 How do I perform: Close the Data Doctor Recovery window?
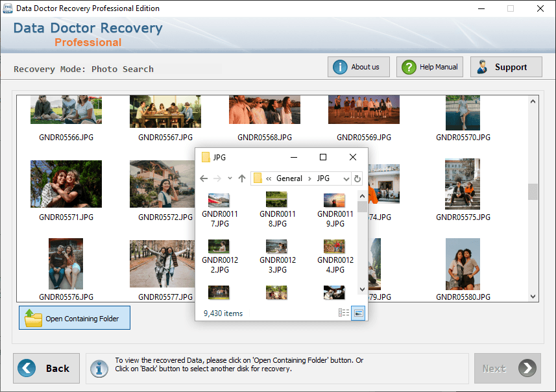pyautogui.click(x=540, y=8)
